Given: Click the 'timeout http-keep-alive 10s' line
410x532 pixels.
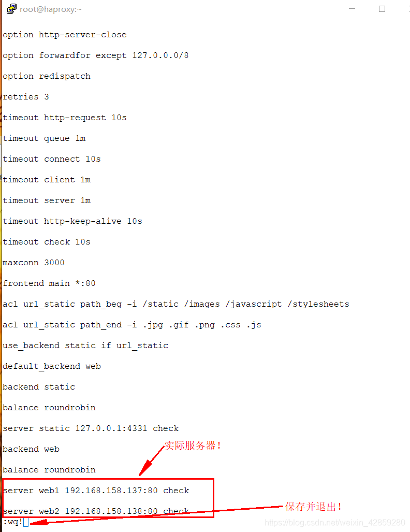Looking at the screenshot, I should 72,221.
